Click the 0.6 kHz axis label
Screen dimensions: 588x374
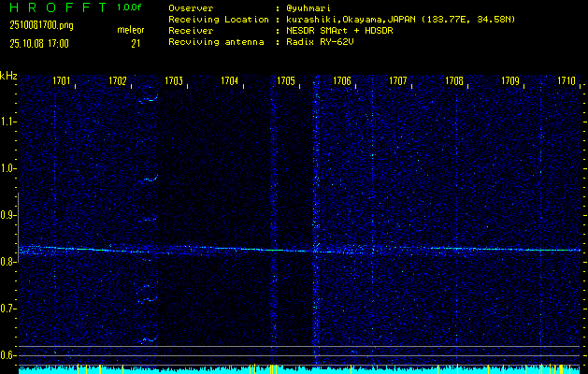coord(7,355)
